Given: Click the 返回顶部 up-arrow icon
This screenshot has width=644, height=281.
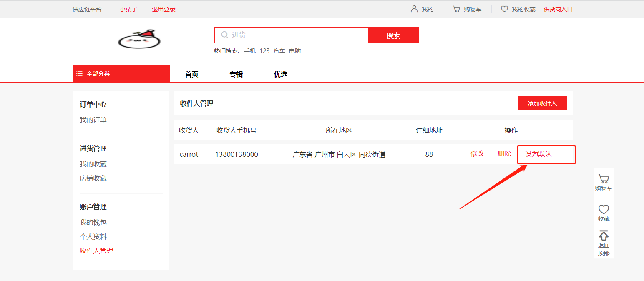Looking at the screenshot, I should (x=604, y=236).
